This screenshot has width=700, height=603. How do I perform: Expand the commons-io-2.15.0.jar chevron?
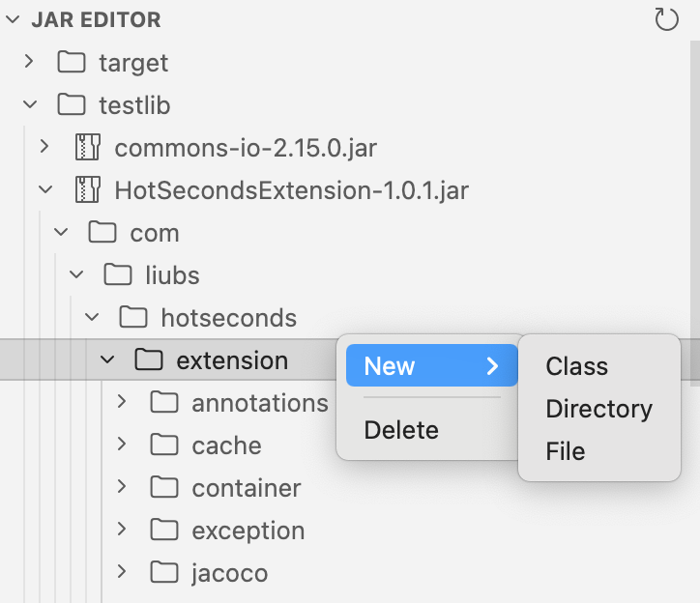click(44, 148)
